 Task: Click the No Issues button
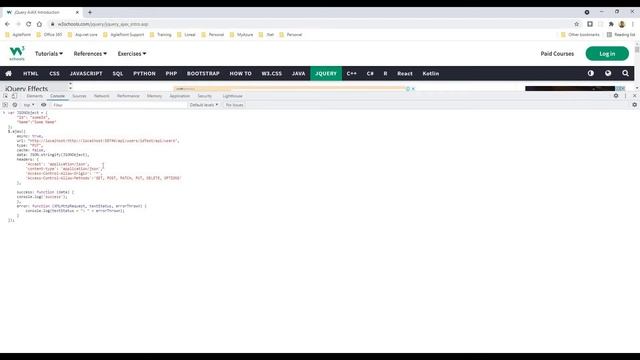[234, 105]
